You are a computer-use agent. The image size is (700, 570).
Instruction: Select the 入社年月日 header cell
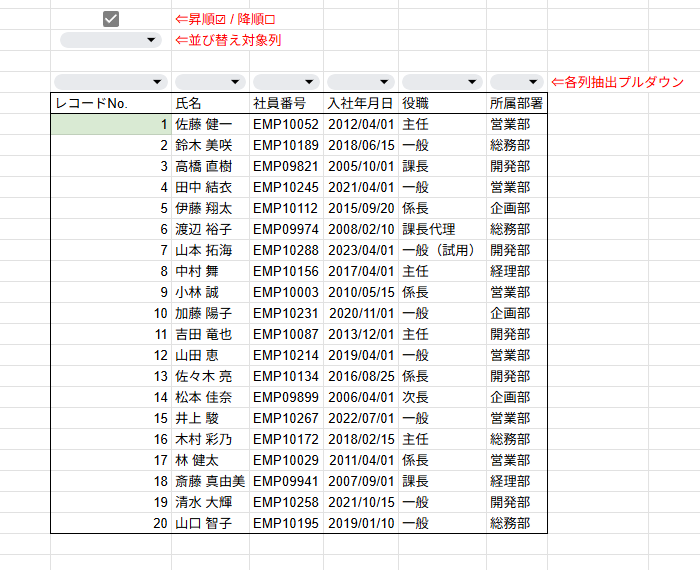click(361, 104)
